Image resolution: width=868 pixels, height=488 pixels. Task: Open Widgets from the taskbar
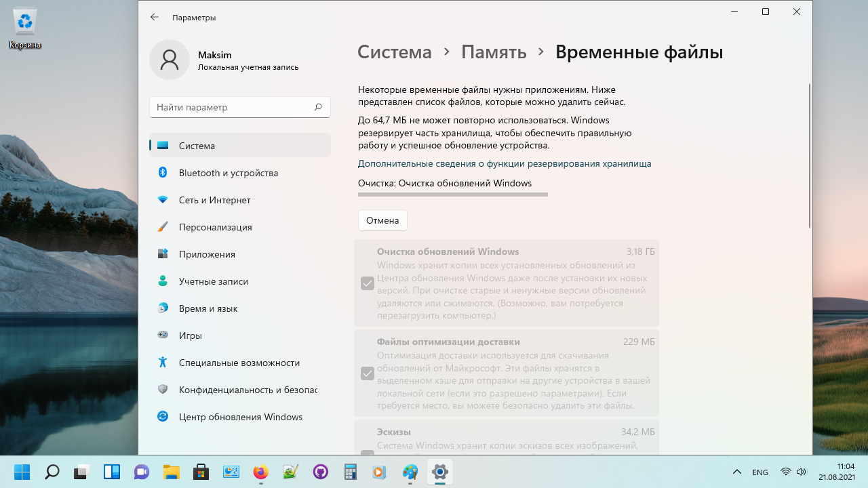pyautogui.click(x=112, y=472)
